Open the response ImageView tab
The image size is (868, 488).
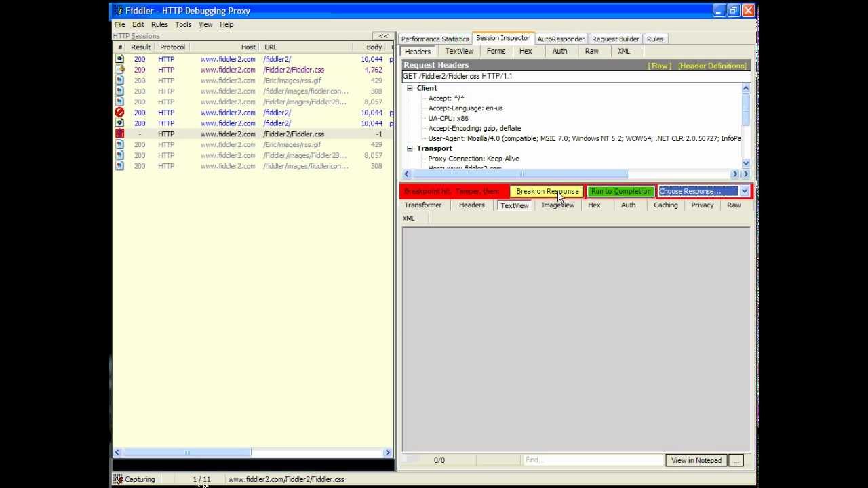point(558,205)
